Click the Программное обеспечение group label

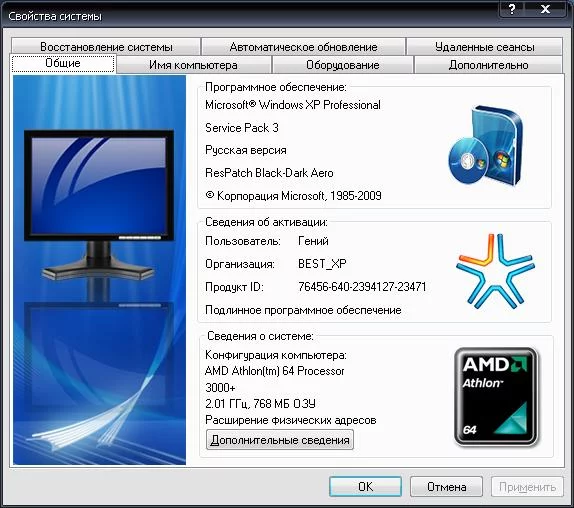[x=276, y=87]
